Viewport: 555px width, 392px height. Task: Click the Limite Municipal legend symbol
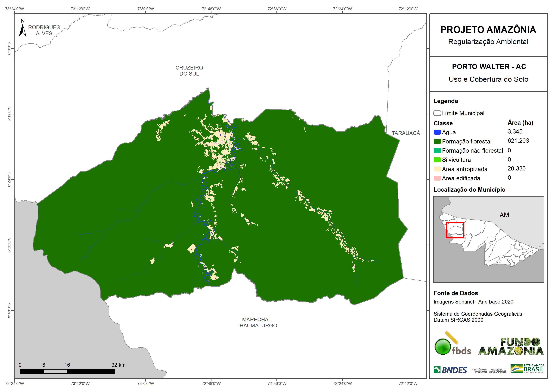tap(437, 113)
